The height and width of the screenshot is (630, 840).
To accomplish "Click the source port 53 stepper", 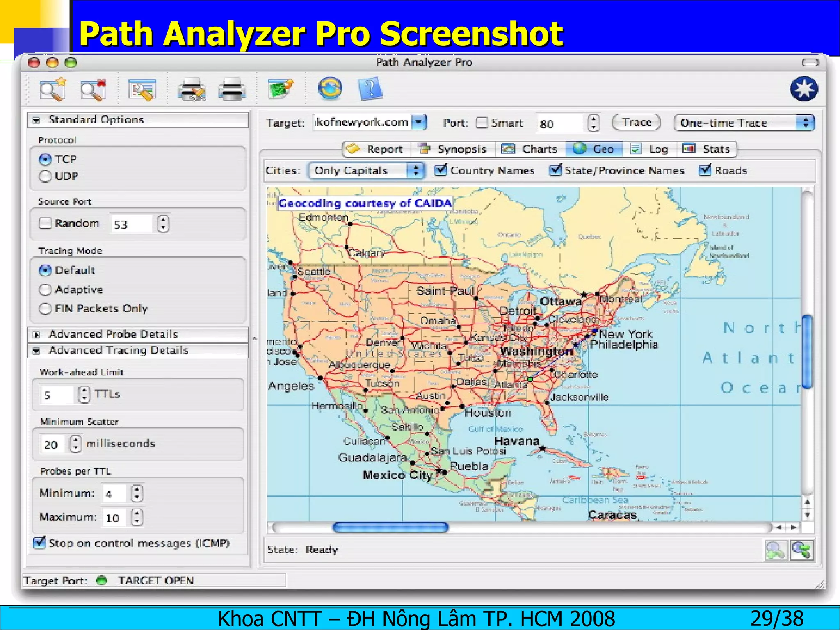I will (x=163, y=224).
